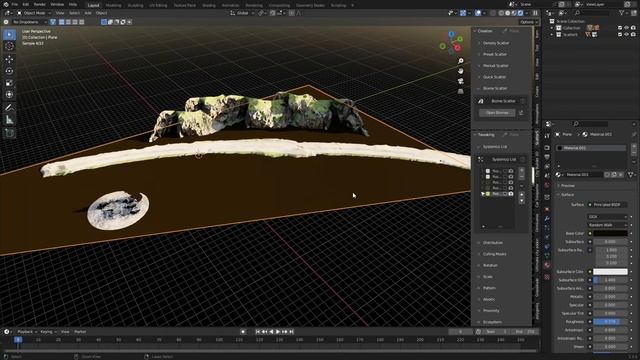The width and height of the screenshot is (640, 360).
Task: Click the white Subsurface Color swatch
Action: pos(610,272)
